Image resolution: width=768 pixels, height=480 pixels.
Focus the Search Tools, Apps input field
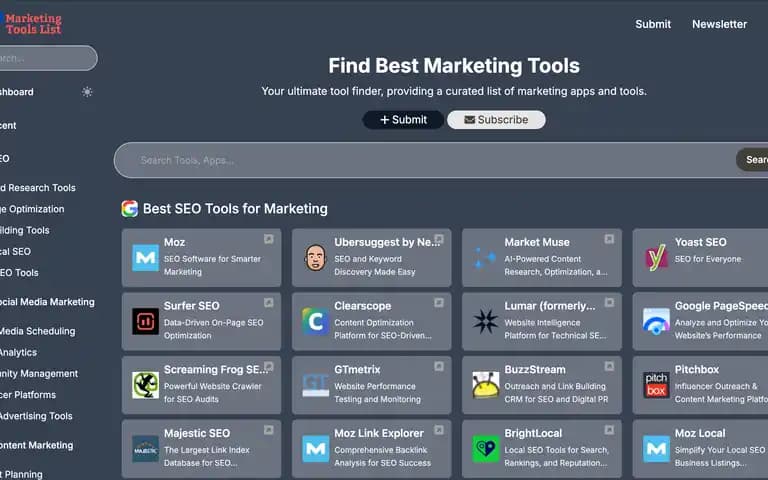[424, 160]
